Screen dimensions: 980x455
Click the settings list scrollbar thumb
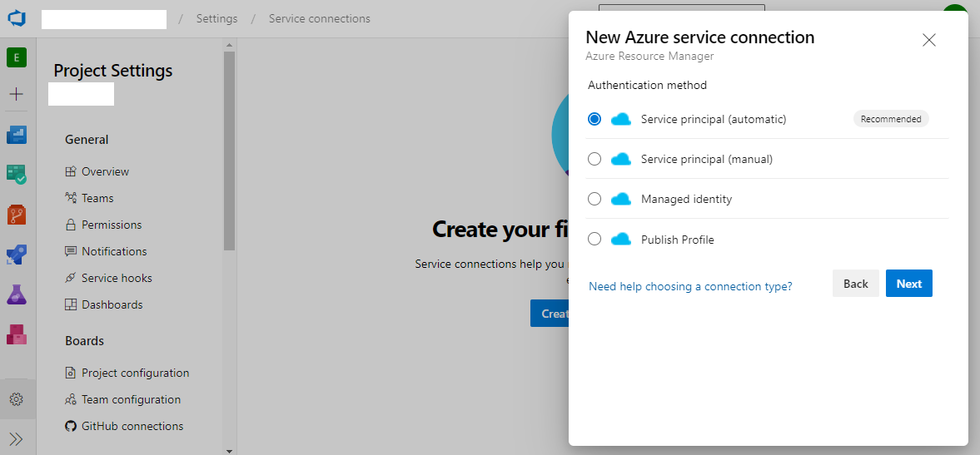(x=229, y=151)
